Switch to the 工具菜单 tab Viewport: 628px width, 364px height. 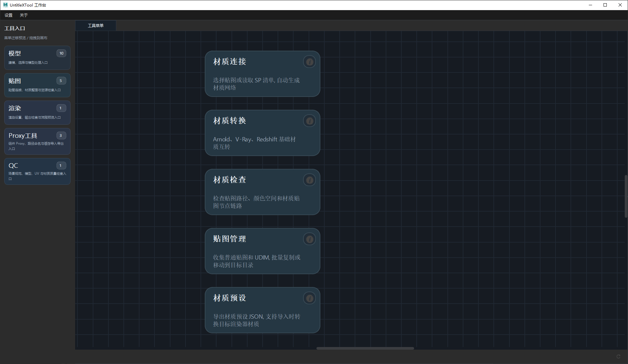coord(96,25)
